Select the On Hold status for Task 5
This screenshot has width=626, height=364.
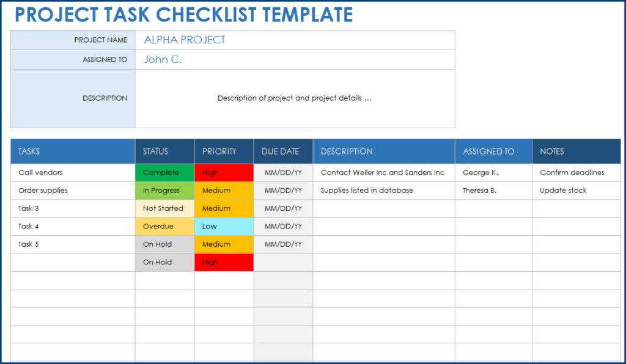(x=164, y=244)
